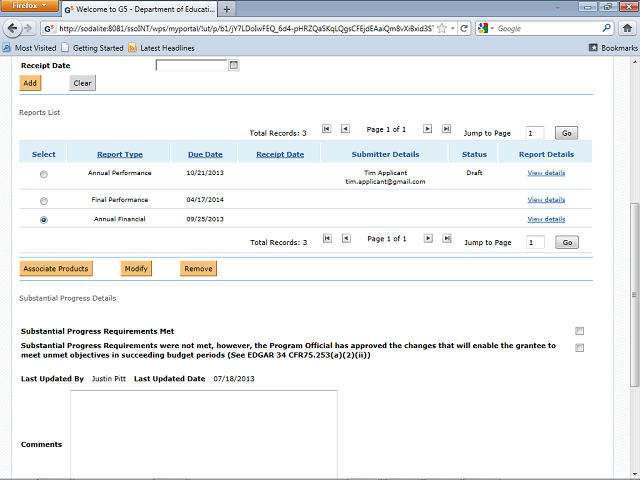Image resolution: width=640 pixels, height=480 pixels.
Task: Click the Remove button
Action: click(198, 269)
